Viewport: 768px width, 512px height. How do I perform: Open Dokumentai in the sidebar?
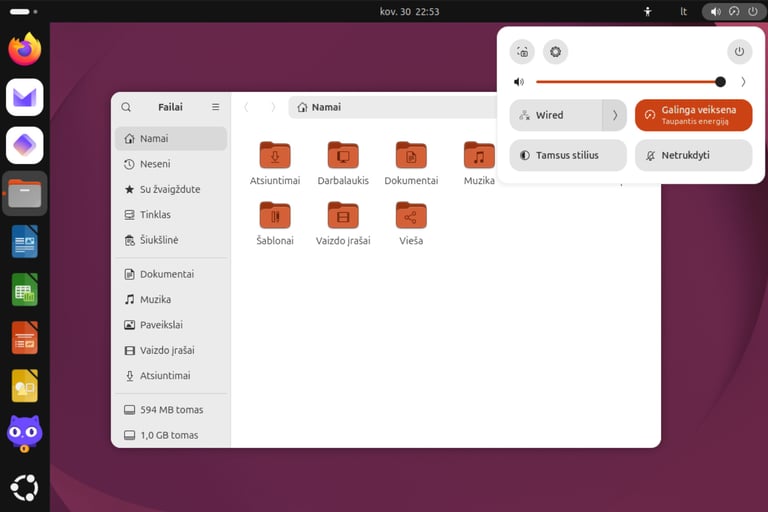coord(171,274)
